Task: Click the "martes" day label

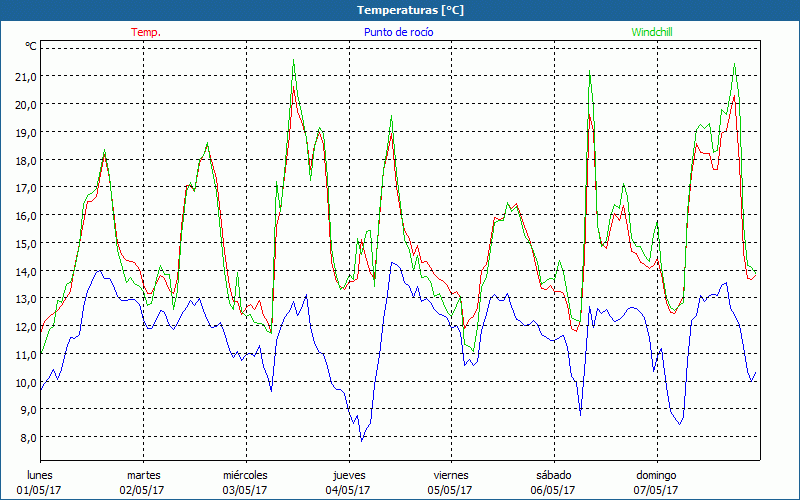Action: 143,475
